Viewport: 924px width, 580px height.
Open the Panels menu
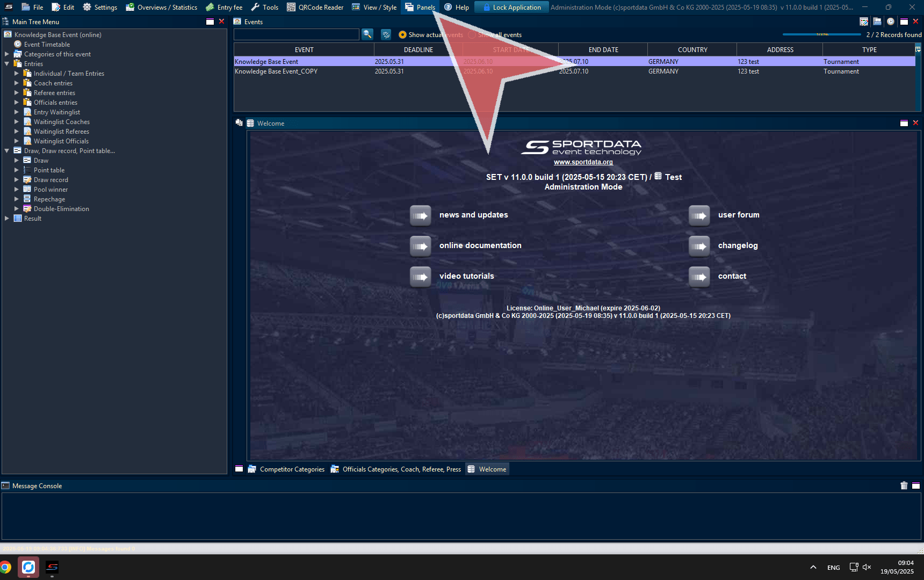pyautogui.click(x=420, y=7)
